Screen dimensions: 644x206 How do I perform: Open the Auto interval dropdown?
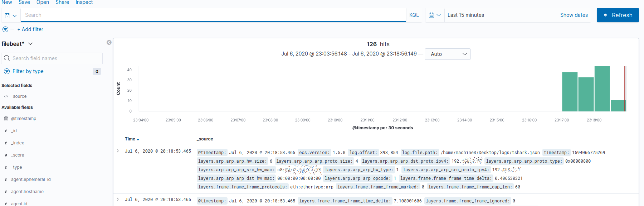click(447, 54)
